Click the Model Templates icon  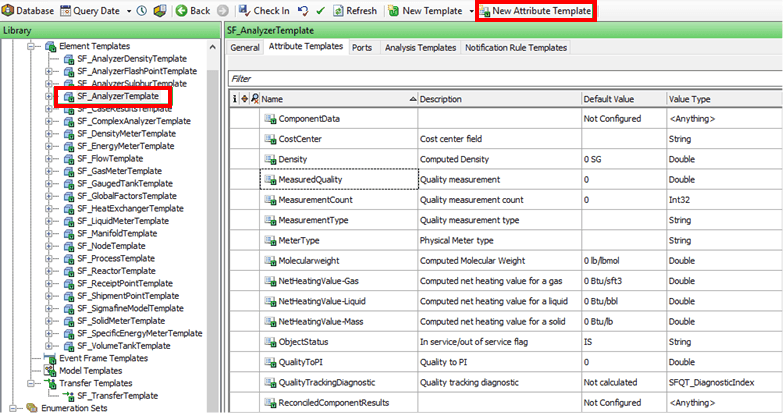[50, 371]
